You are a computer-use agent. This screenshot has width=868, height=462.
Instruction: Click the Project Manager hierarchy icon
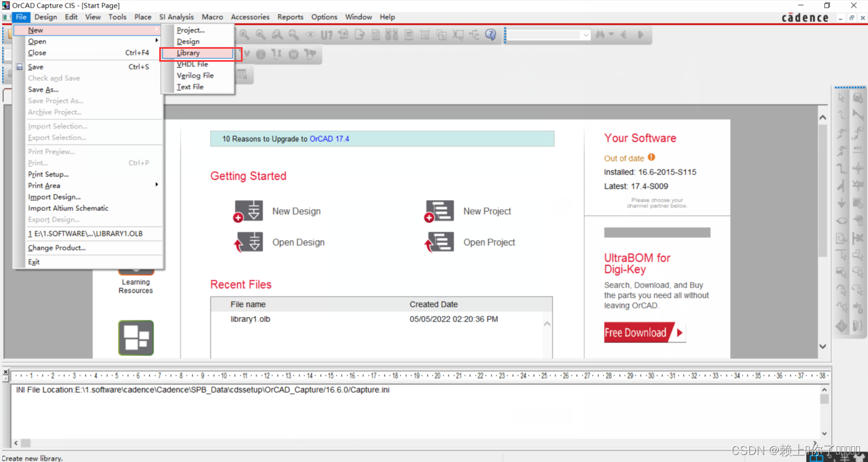[x=474, y=35]
